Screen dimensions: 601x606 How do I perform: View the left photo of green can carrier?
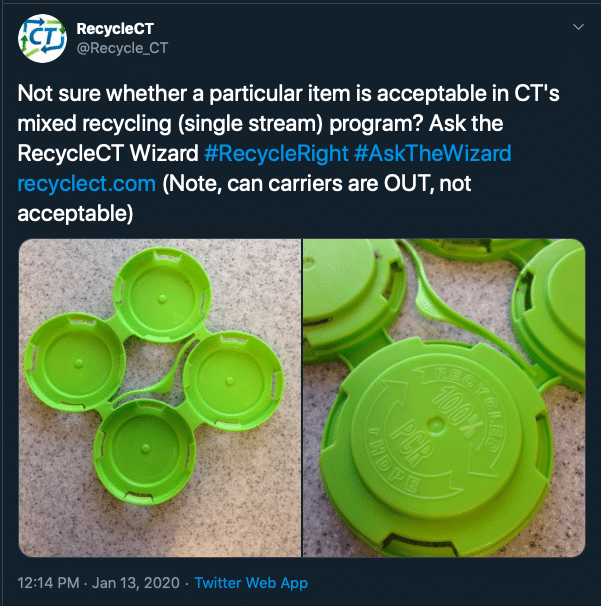click(x=160, y=398)
